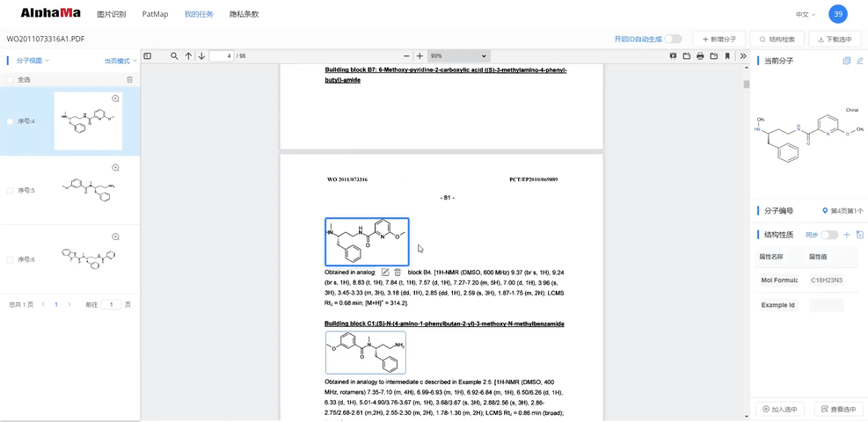
Task: Check the 序号:6 molecule checkbox
Action: pos(10,259)
